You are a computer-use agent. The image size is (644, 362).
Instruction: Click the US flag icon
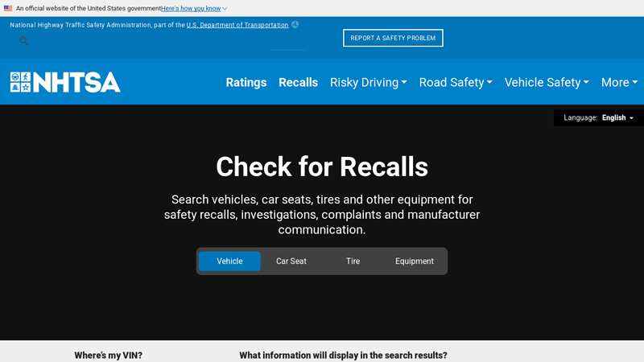pos(8,8)
